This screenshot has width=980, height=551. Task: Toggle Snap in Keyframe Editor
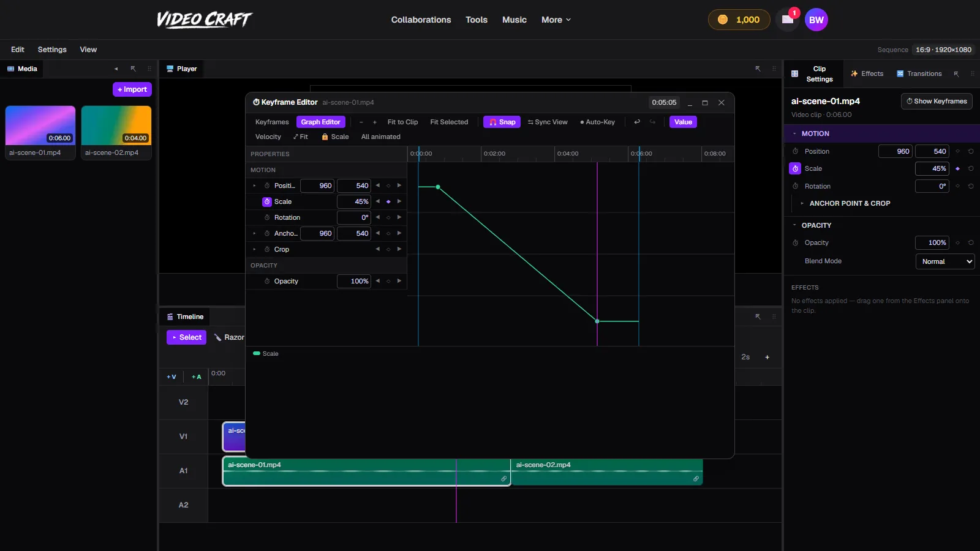coord(502,122)
